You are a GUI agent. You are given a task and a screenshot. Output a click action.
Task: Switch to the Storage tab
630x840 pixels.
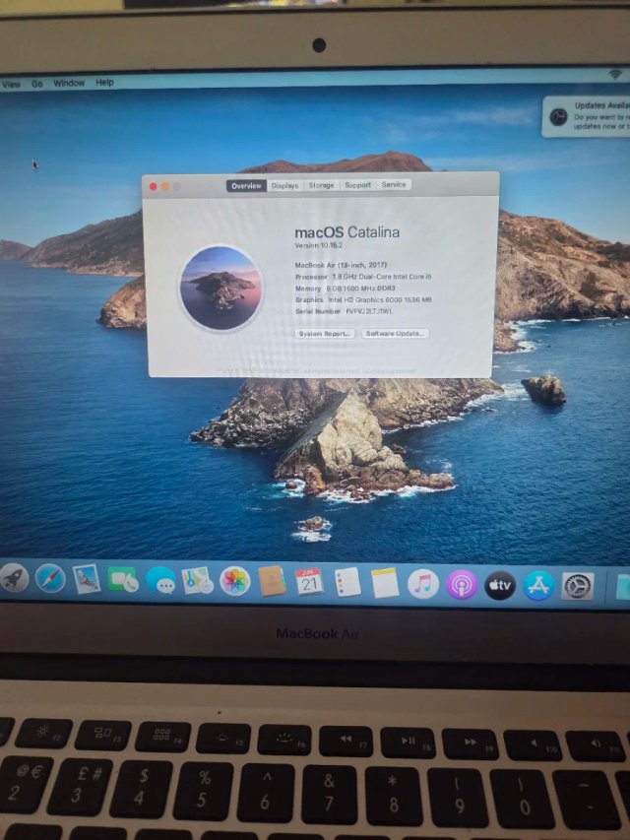click(x=322, y=185)
